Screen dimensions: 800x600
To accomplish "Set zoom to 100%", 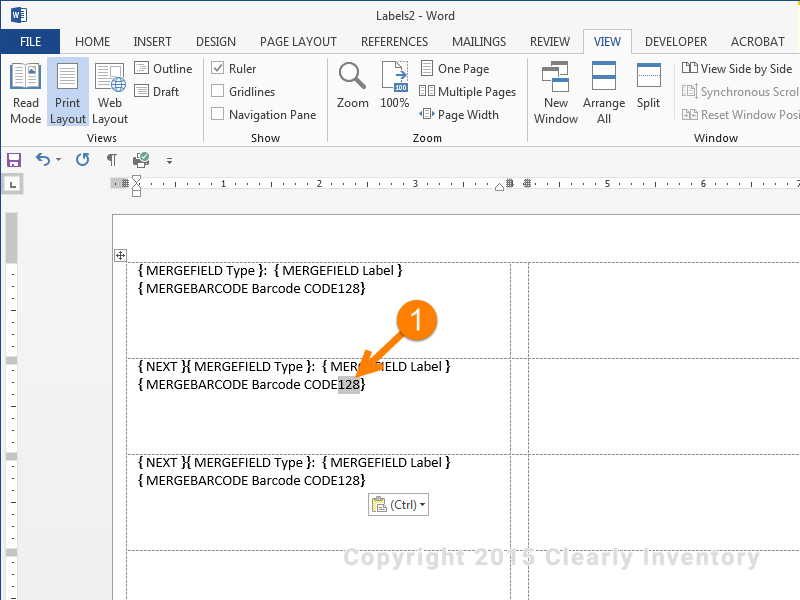I will point(394,86).
